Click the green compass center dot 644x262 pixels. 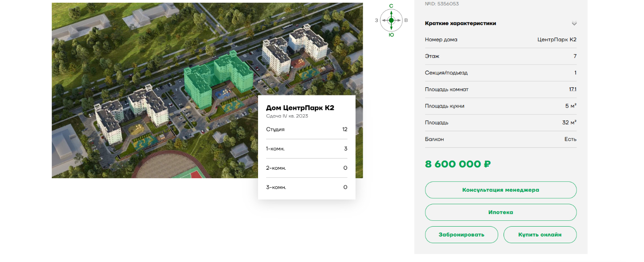click(391, 20)
